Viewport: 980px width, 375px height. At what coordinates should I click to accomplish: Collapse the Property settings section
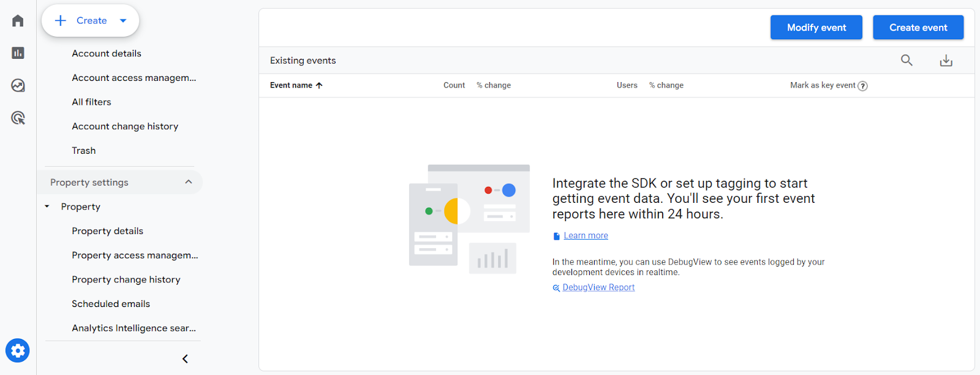point(189,182)
